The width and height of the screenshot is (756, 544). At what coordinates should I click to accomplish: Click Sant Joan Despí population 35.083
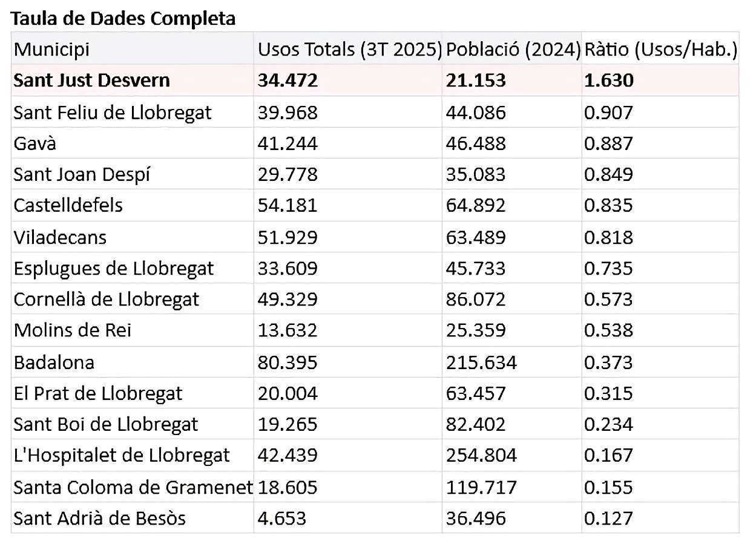coord(475,174)
